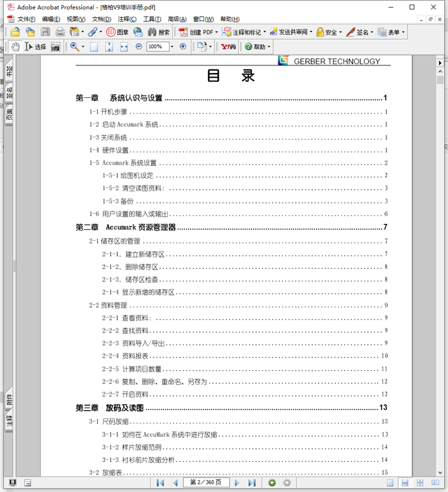Open the 附件 attachments side tab
The width and height of the screenshot is (448, 492).
pyautogui.click(x=9, y=399)
